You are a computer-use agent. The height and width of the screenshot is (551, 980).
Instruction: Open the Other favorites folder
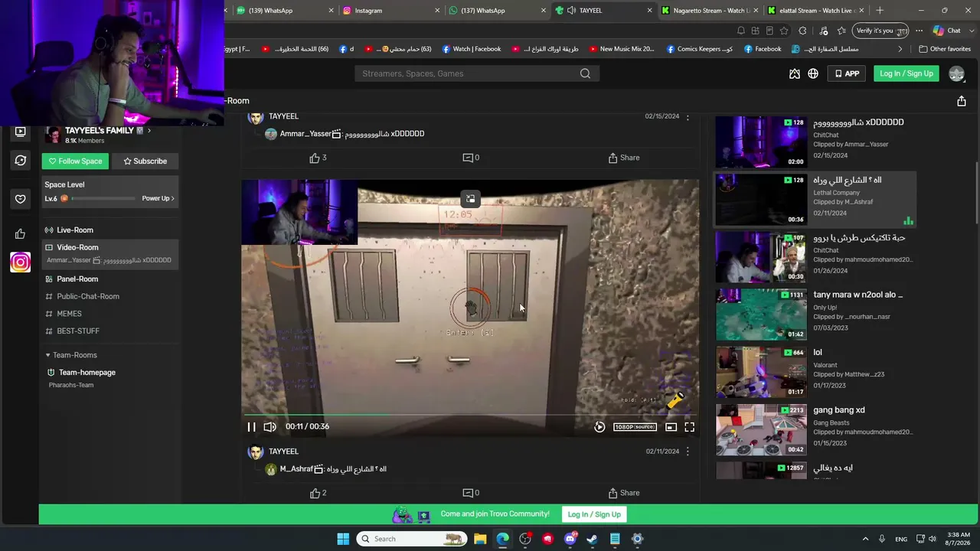(x=945, y=49)
